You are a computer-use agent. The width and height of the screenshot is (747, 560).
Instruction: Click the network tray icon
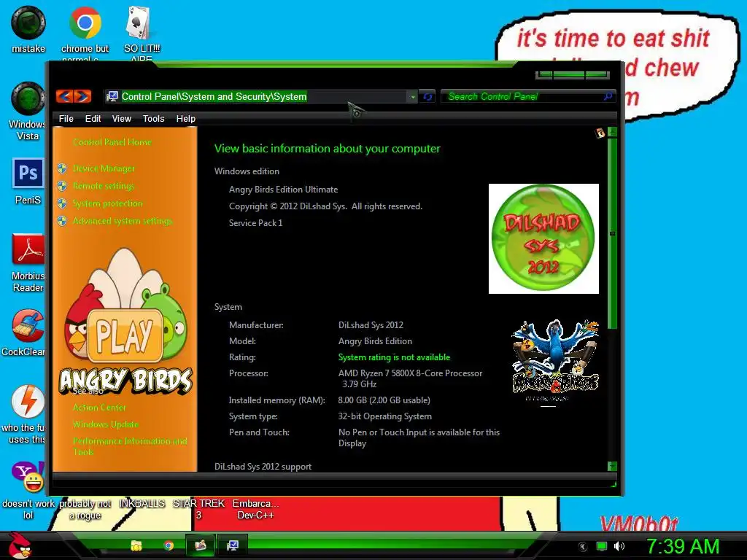pos(602,547)
